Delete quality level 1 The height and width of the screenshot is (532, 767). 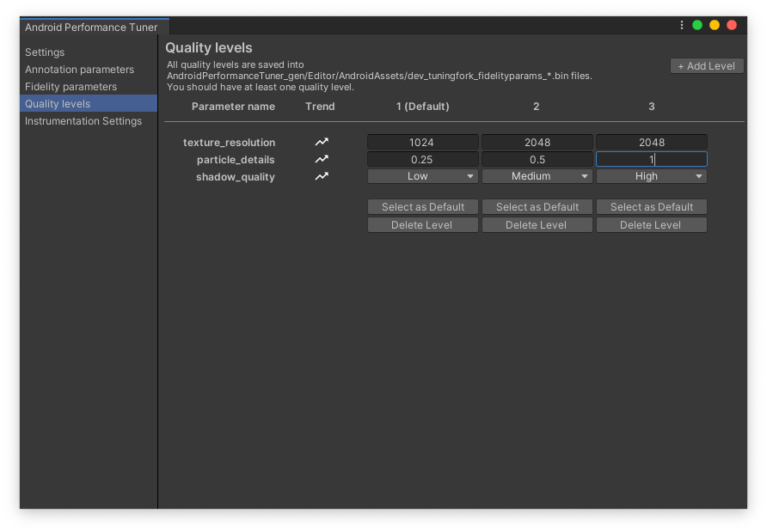422,225
